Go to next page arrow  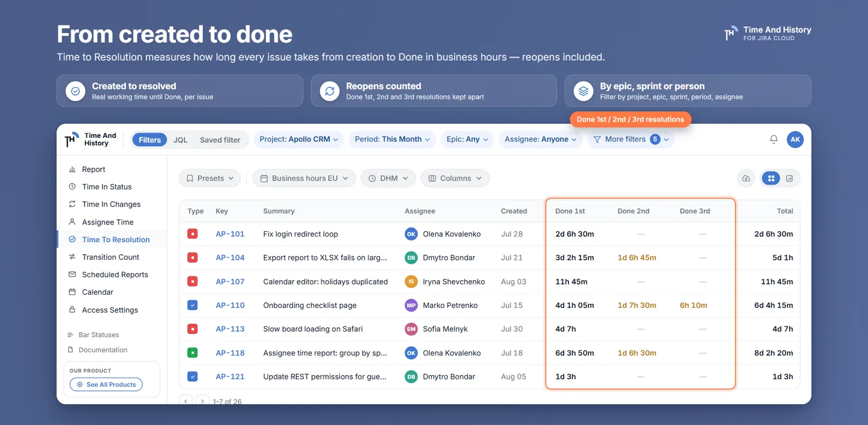click(x=202, y=401)
